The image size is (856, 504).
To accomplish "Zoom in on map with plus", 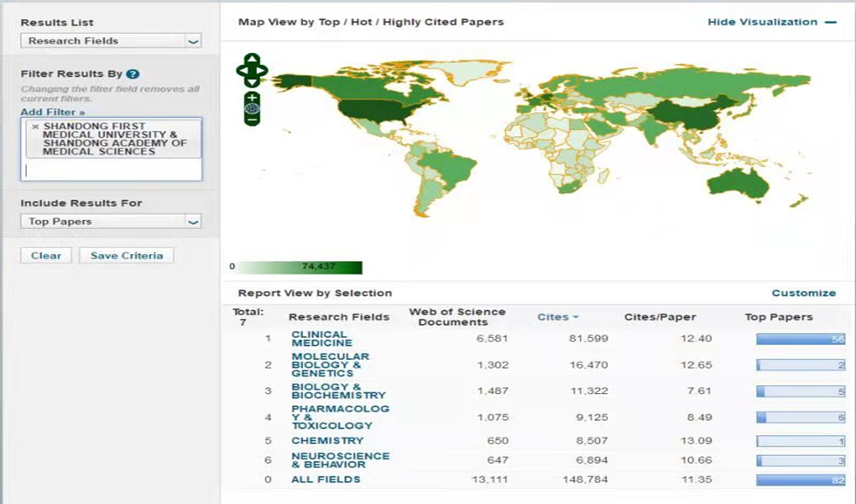I will point(252,97).
